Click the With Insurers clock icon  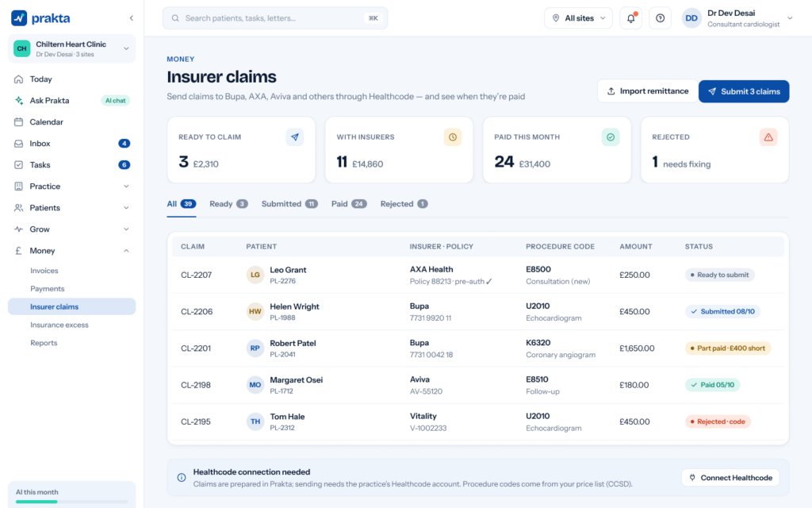453,137
